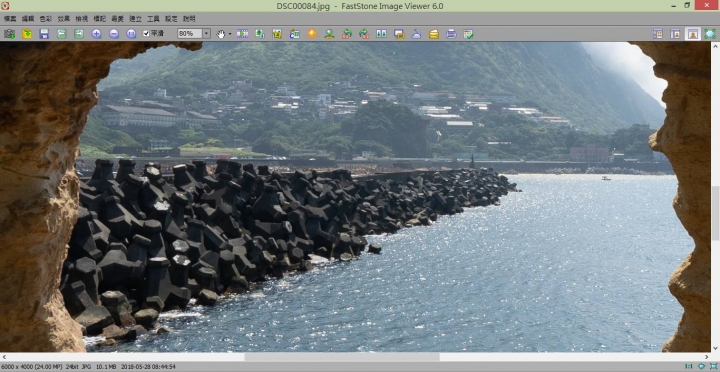Viewport: 720px width, 372px height.
Task: Open the crop board icon
Action: [277, 34]
